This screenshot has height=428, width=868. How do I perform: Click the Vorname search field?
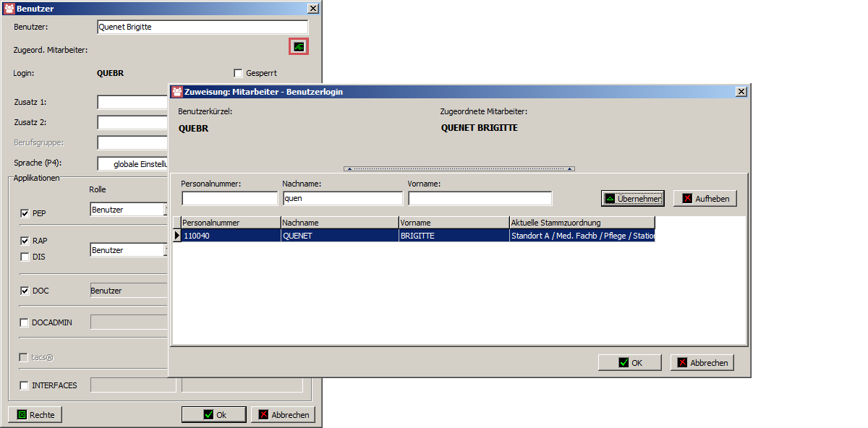[480, 198]
